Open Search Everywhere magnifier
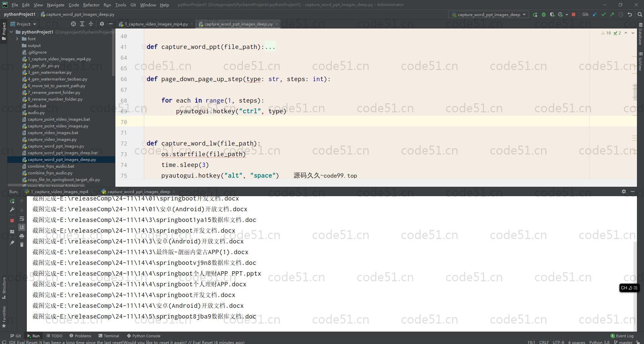This screenshot has width=644, height=344. [x=640, y=14]
